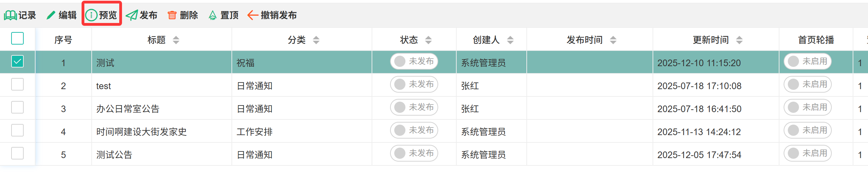Sort by 发布时间 using its sort arrows

tap(613, 40)
